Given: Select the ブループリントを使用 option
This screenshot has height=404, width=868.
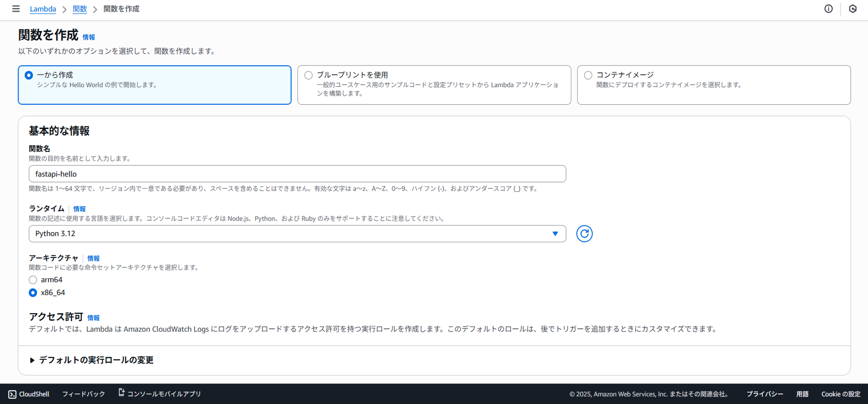Looking at the screenshot, I should pyautogui.click(x=434, y=85).
